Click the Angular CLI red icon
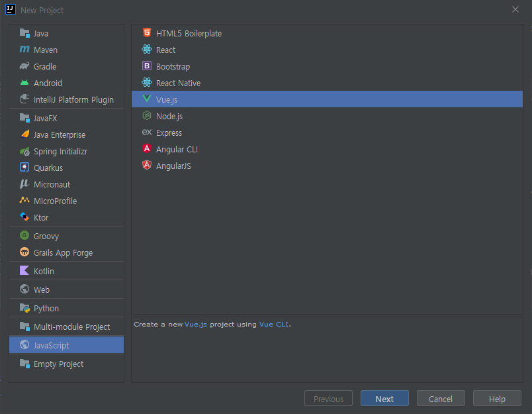This screenshot has width=532, height=414. pyautogui.click(x=147, y=149)
